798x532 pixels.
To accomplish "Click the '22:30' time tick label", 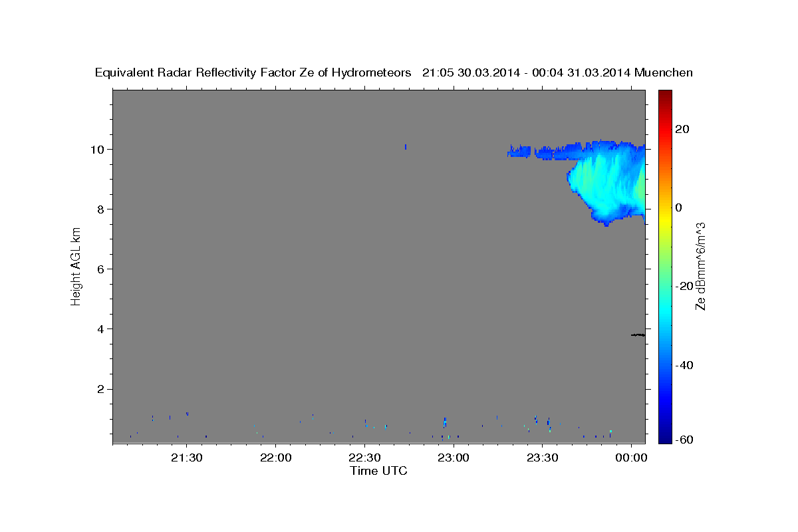I will click(x=365, y=458).
